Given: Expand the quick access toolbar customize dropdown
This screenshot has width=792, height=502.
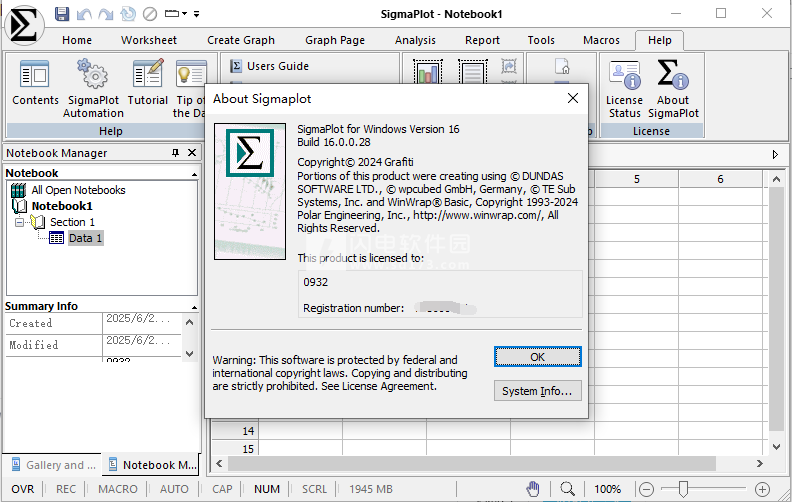Looking at the screenshot, I should tap(196, 14).
